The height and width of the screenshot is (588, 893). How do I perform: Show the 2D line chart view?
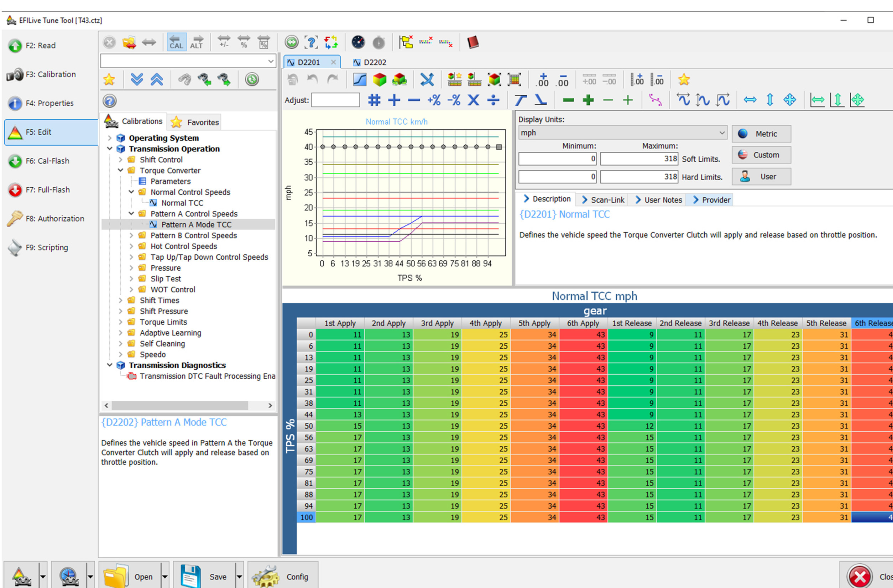360,79
